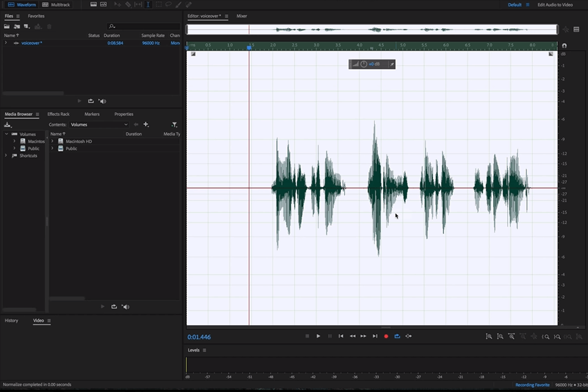Enable loop playback
Viewport: 588px width, 392px height.
(397, 336)
